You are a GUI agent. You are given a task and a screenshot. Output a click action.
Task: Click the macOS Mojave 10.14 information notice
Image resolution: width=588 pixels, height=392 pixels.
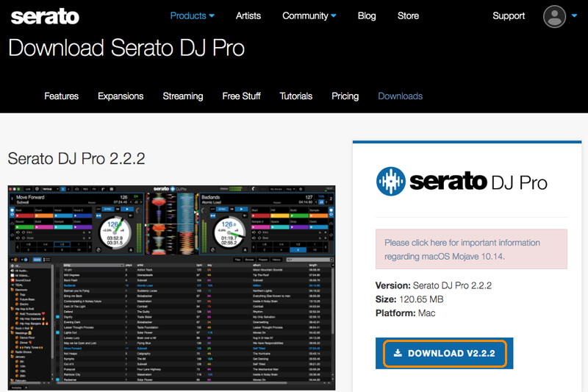[x=471, y=249]
